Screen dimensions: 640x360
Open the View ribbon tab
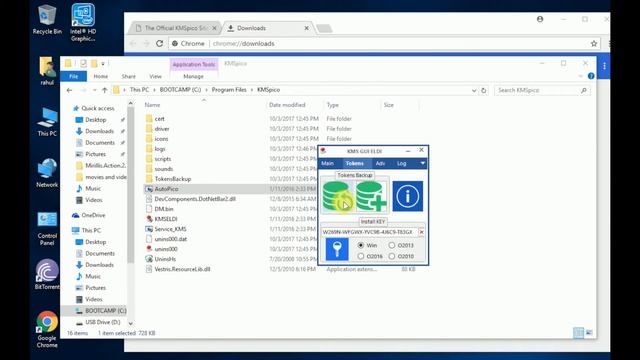(x=156, y=76)
